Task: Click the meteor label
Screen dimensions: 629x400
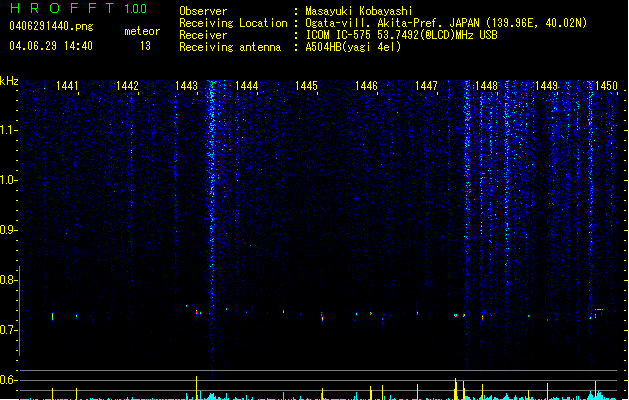Action: coord(142,31)
